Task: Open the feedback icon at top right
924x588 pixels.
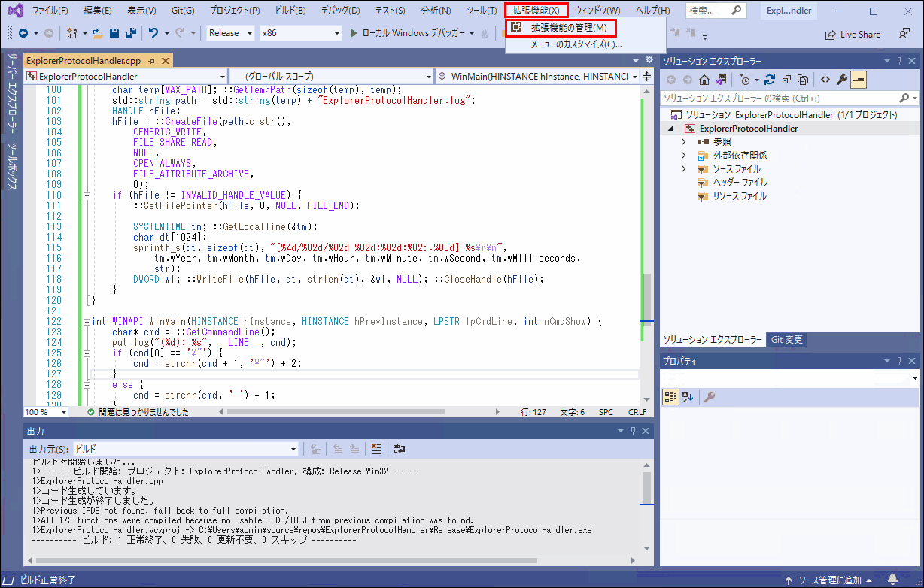Action: [904, 34]
